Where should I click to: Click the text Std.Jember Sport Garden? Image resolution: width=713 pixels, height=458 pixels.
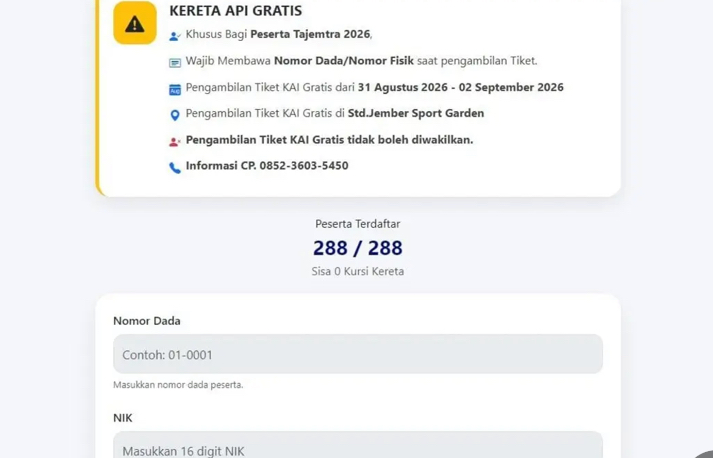[x=416, y=113]
